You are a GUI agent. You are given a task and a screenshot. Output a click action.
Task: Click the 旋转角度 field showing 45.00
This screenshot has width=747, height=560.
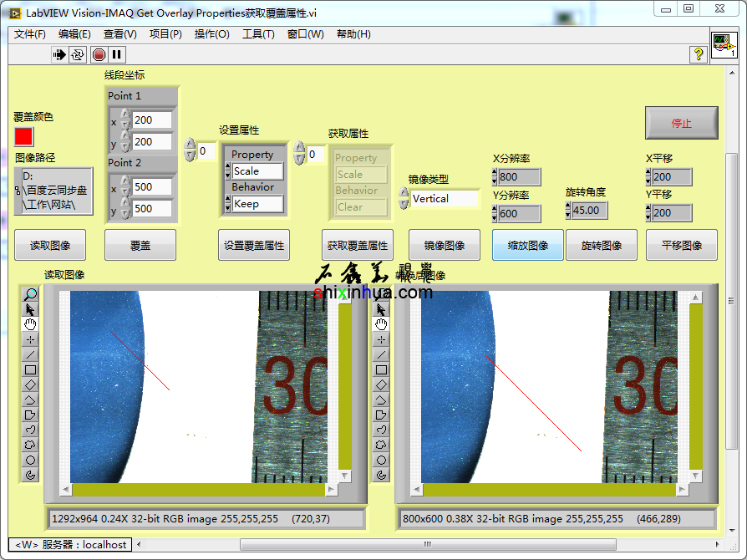point(591,211)
